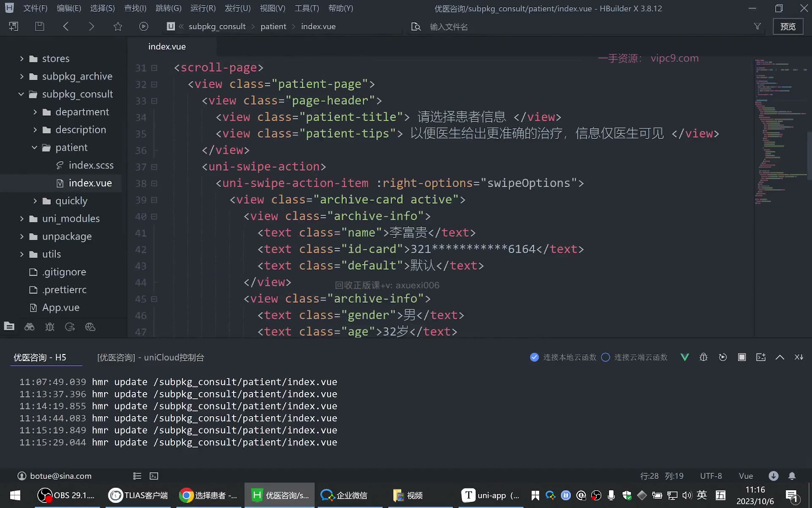This screenshot has height=508, width=812.
Task: Restart the run with the console reload icon
Action: (723, 357)
